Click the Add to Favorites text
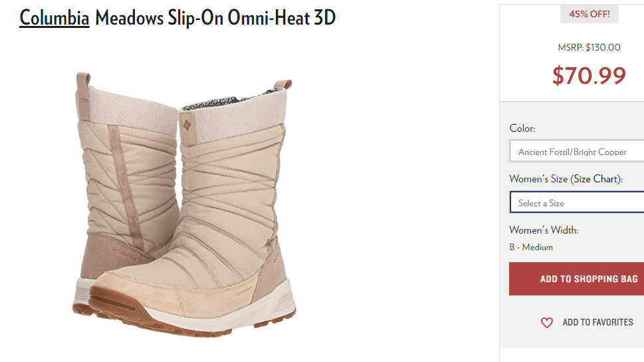Viewport: 644px width, 362px height. (597, 322)
